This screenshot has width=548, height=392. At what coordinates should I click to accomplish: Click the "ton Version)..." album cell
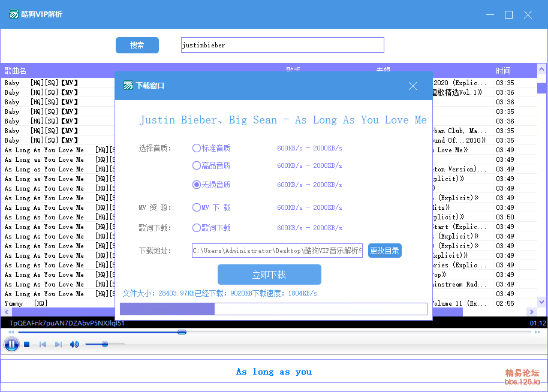click(460, 169)
